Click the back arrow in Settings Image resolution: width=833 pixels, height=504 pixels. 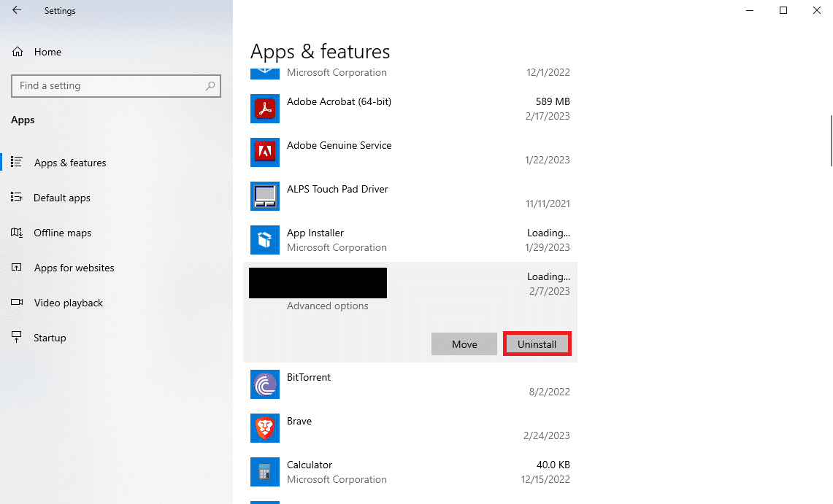[17, 11]
